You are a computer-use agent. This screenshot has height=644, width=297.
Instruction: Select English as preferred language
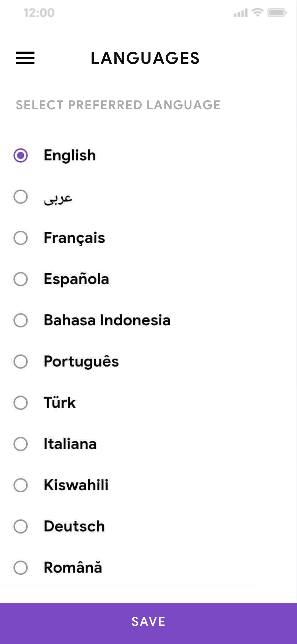20,156
